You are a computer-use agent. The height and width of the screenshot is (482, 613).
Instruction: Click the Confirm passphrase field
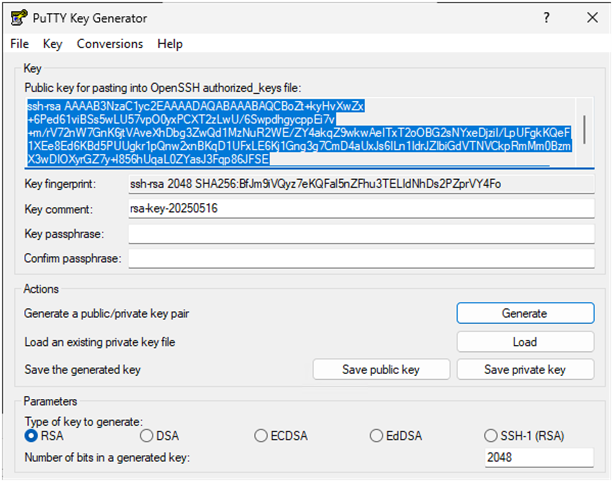(x=362, y=258)
